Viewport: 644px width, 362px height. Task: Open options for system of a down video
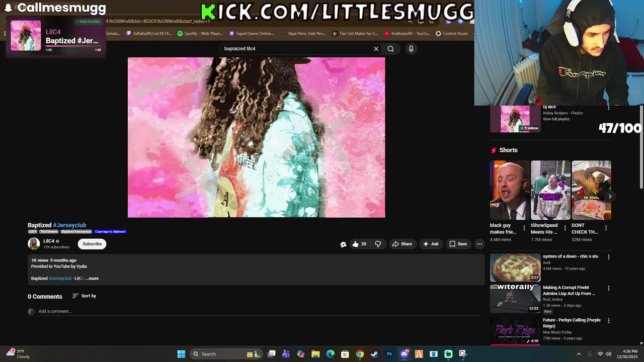608,257
